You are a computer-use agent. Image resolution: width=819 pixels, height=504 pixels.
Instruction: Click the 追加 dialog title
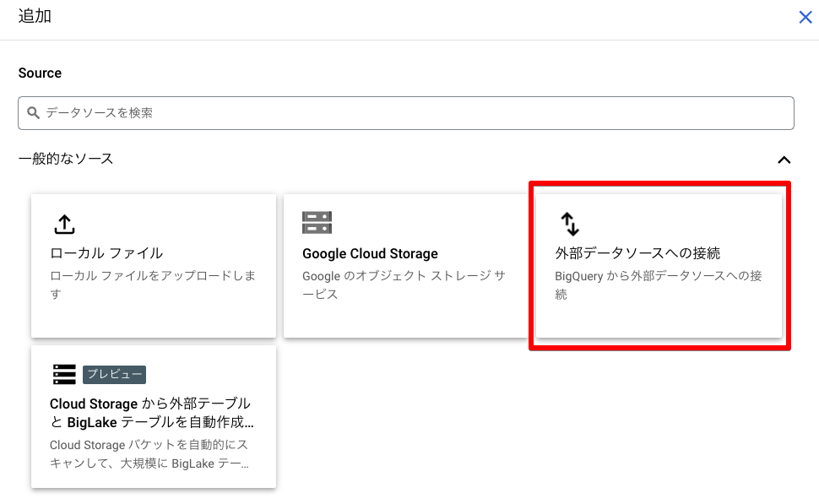34,15
